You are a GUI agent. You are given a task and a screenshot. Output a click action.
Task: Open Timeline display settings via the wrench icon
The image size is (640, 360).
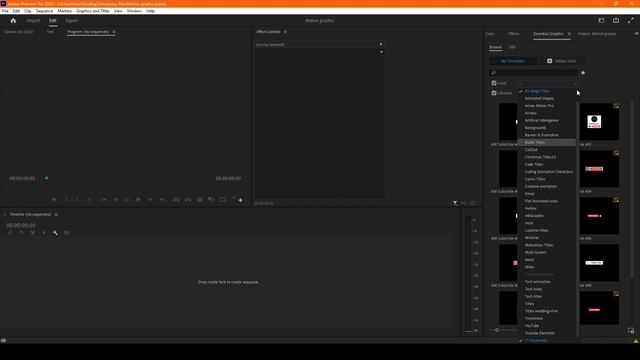pyautogui.click(x=55, y=233)
